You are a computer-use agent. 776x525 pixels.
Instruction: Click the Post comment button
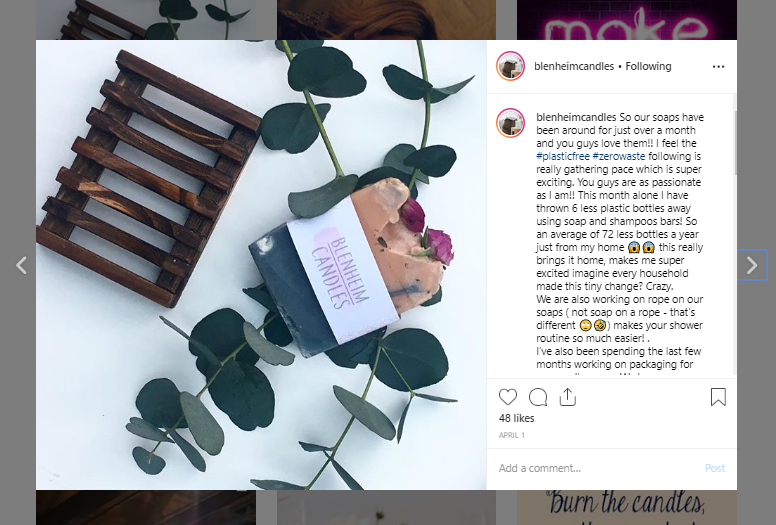tap(715, 468)
